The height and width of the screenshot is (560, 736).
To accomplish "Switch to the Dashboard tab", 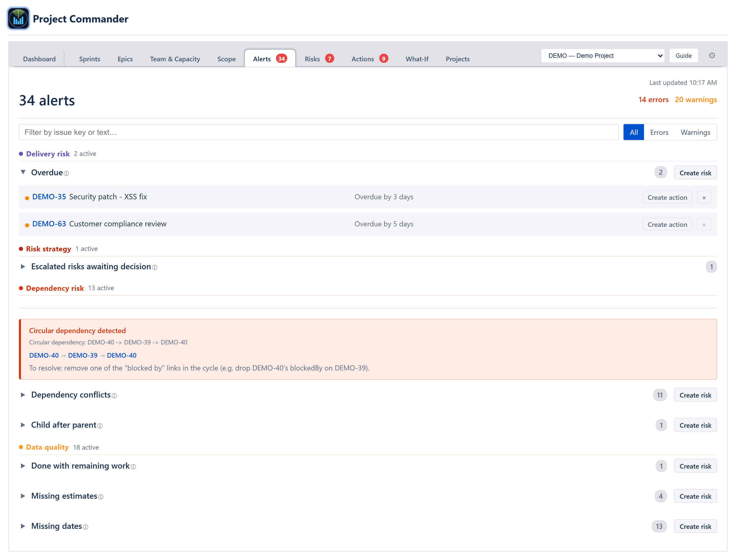I will tap(39, 59).
